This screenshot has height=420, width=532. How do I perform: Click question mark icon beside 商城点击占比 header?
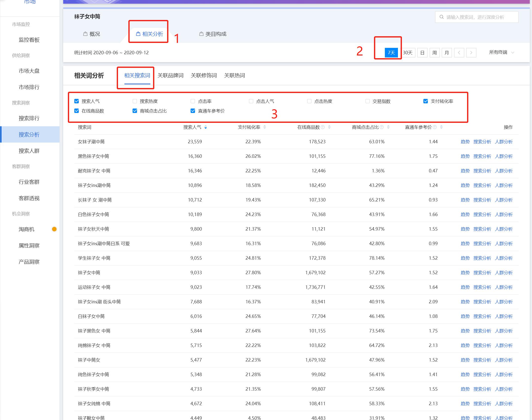pos(381,127)
